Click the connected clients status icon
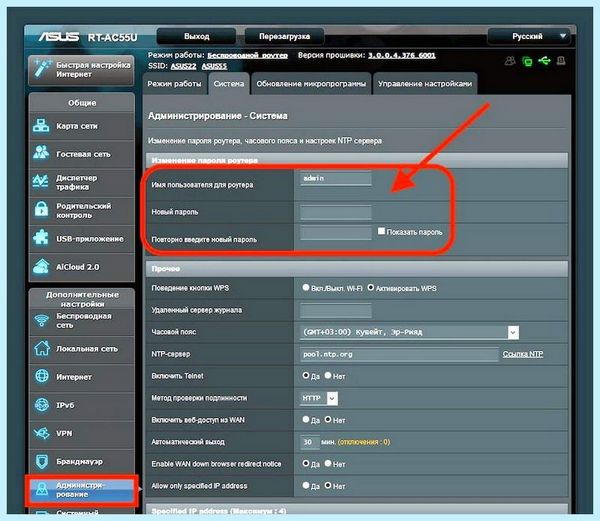 pyautogui.click(x=510, y=60)
